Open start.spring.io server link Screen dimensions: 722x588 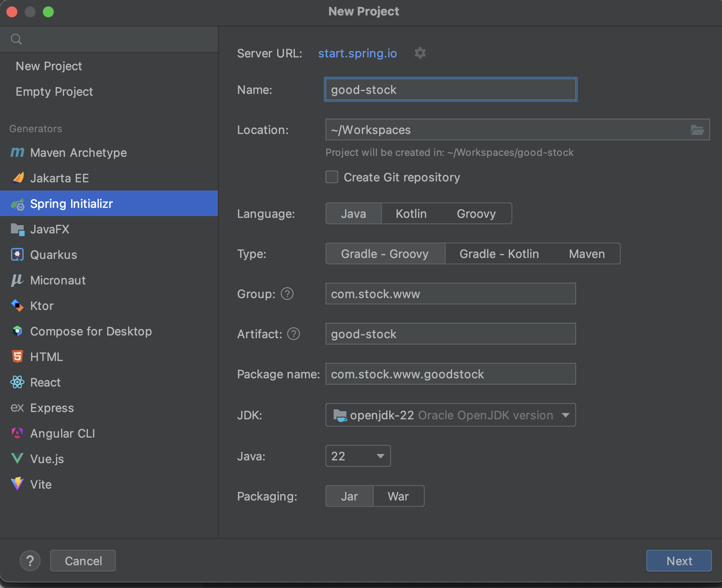click(357, 53)
